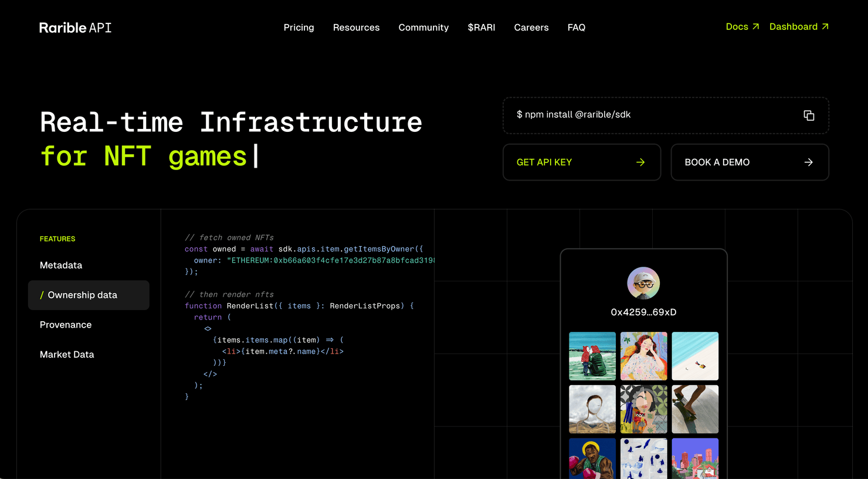Open the aerial beach NFT thumbnail
868x479 pixels.
click(x=695, y=356)
